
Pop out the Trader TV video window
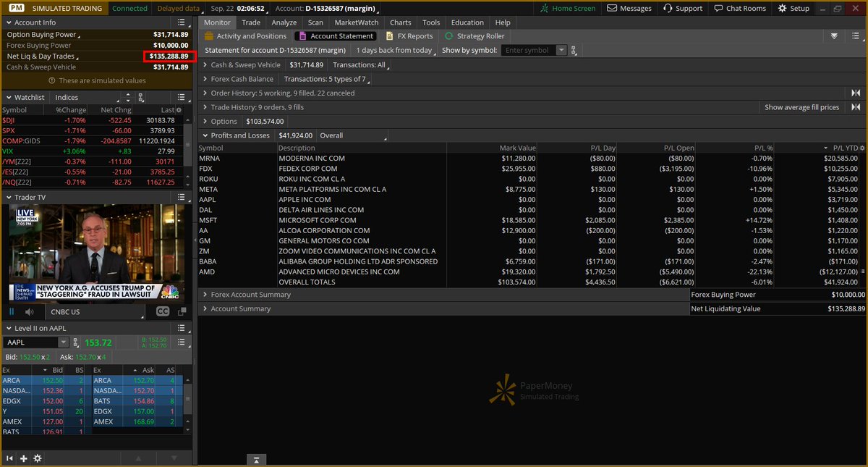(x=182, y=311)
